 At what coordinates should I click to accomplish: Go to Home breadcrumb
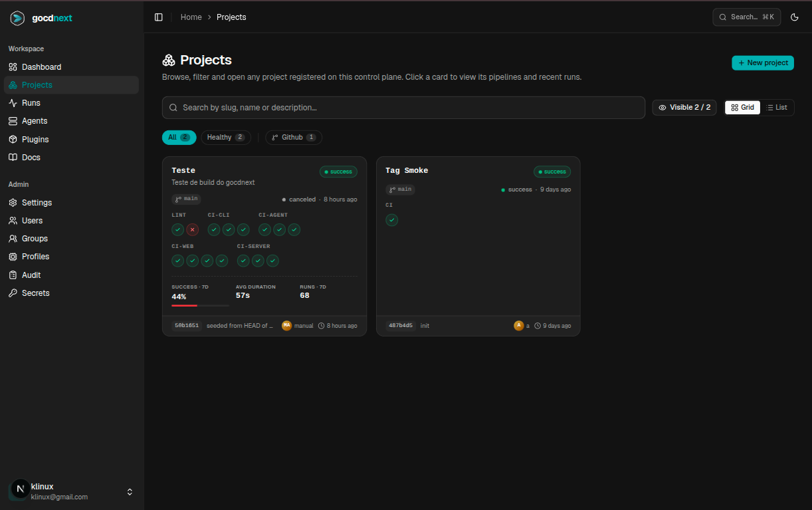click(191, 17)
